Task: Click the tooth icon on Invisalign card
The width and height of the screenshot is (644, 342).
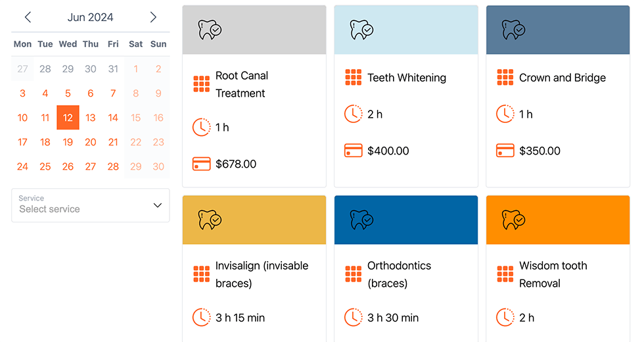Action: click(x=210, y=220)
